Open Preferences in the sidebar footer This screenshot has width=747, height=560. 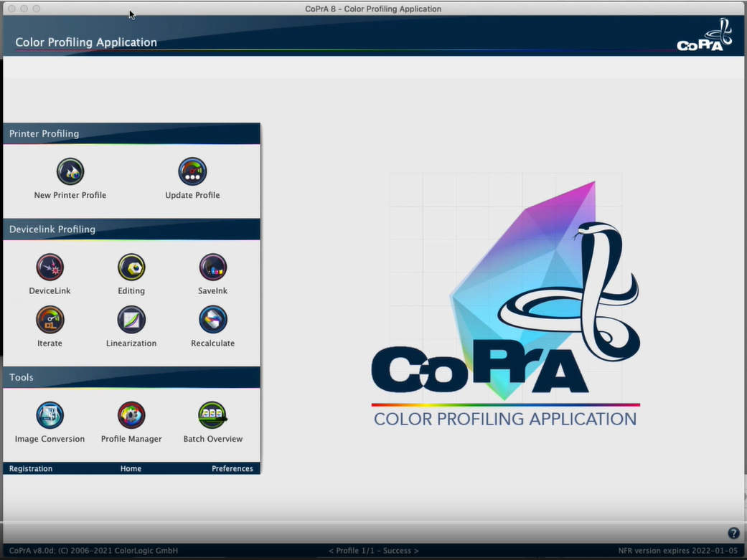(232, 468)
